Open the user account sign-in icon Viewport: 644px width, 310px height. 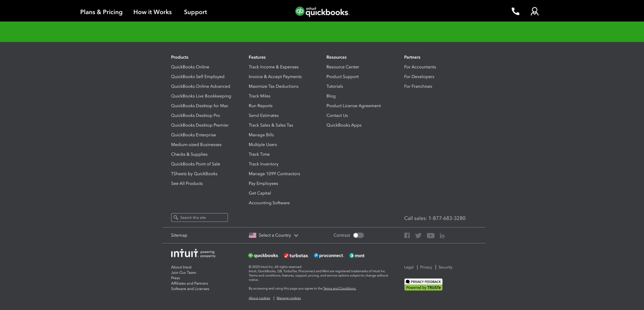pos(534,12)
